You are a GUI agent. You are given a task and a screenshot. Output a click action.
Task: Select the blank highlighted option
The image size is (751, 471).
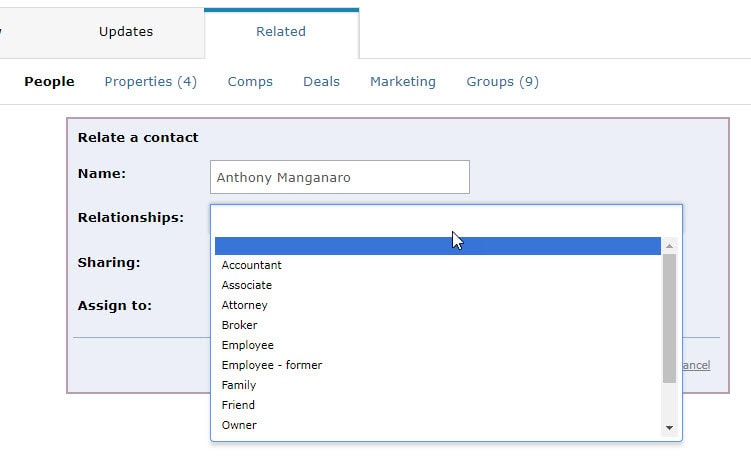point(438,246)
